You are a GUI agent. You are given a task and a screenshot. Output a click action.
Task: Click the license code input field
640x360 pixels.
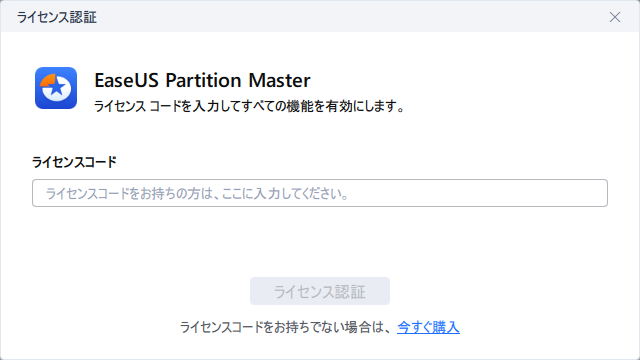point(320,193)
